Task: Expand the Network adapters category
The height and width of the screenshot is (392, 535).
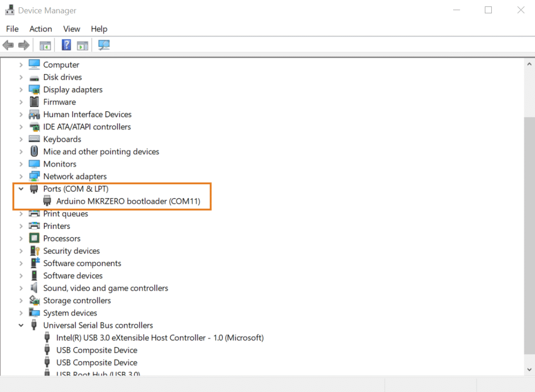Action: 21,176
